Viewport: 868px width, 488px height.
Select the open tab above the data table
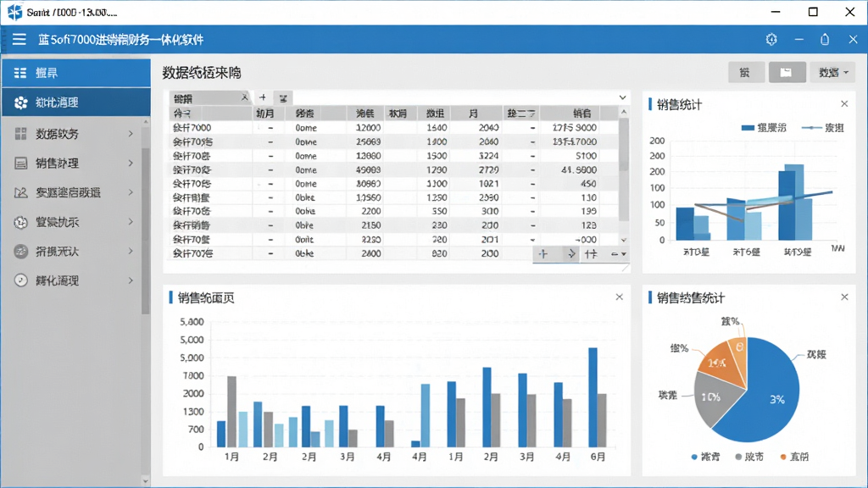point(210,98)
